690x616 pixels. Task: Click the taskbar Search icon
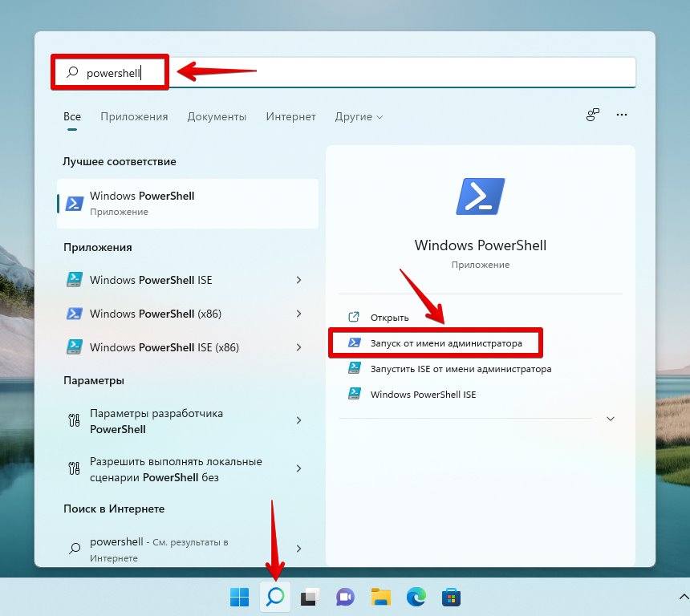click(x=275, y=597)
